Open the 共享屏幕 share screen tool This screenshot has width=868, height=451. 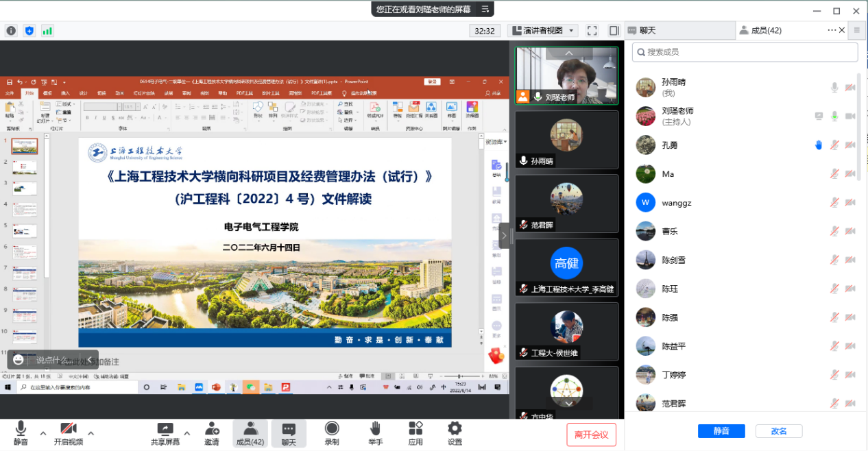click(x=165, y=434)
